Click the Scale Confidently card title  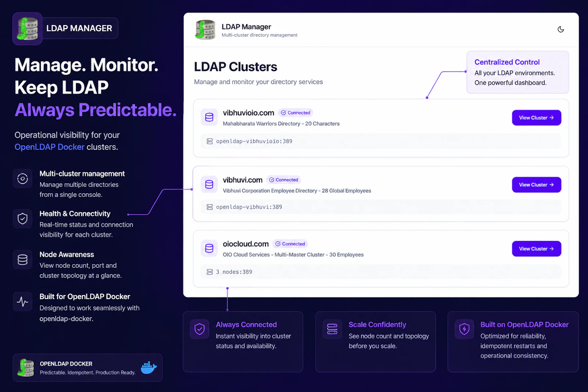click(x=377, y=325)
